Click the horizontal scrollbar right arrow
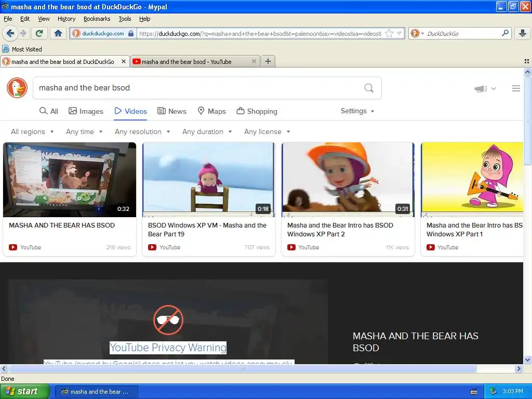532x399 pixels. click(x=519, y=369)
